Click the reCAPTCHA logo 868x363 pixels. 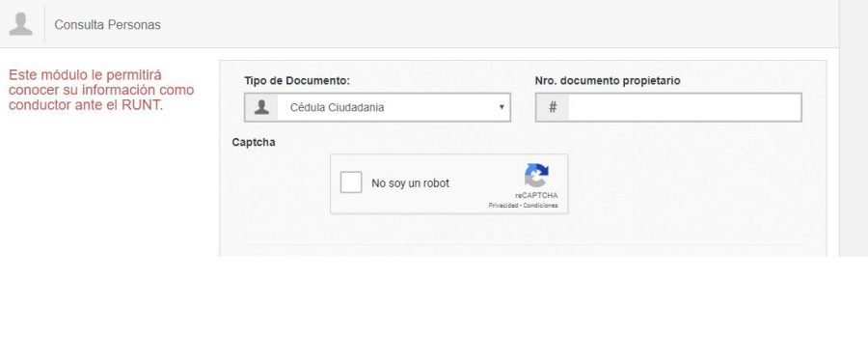[536, 176]
